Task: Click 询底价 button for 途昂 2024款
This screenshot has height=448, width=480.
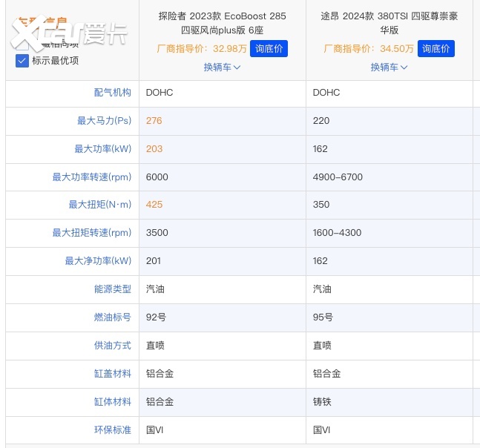Action: [436, 49]
